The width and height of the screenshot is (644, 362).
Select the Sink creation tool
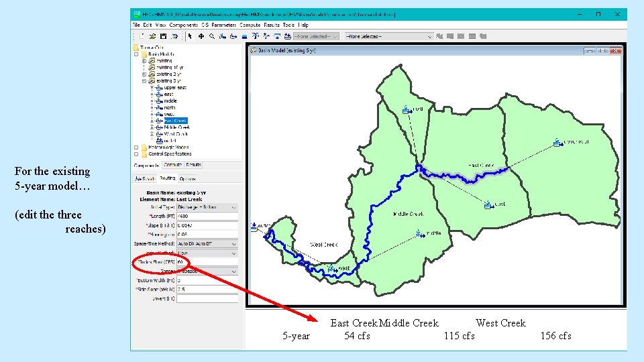tap(288, 36)
